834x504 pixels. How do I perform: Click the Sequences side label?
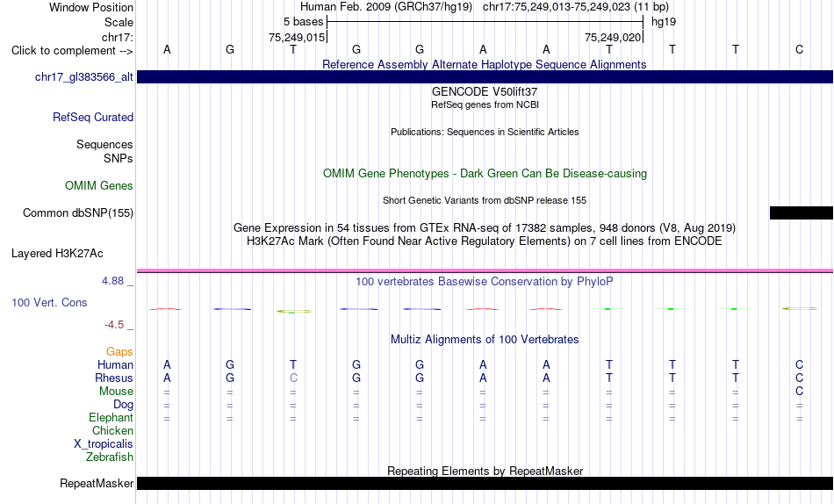(104, 144)
